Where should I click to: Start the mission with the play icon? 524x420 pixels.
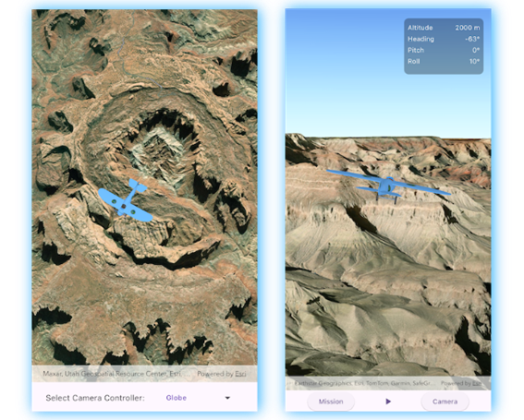[387, 402]
